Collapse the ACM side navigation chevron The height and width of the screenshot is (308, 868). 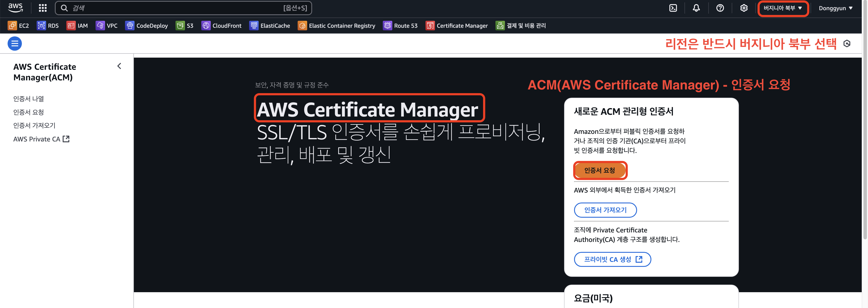coord(119,66)
